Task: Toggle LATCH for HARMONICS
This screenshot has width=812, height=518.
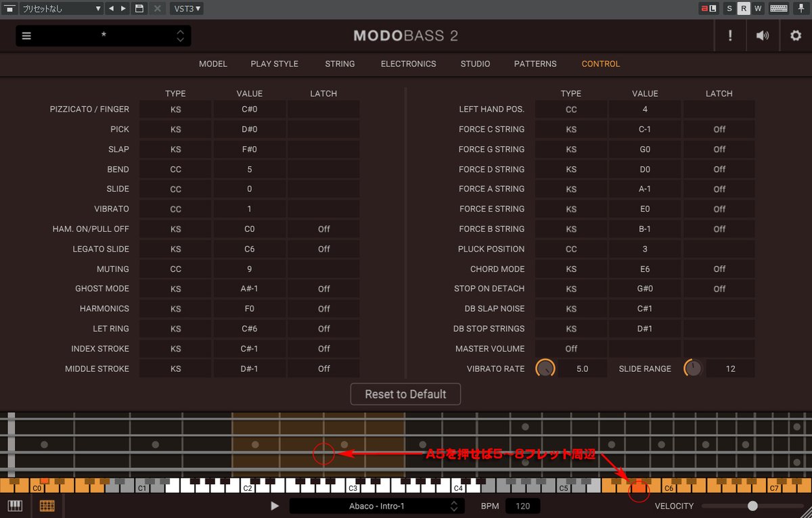Action: [x=323, y=309]
